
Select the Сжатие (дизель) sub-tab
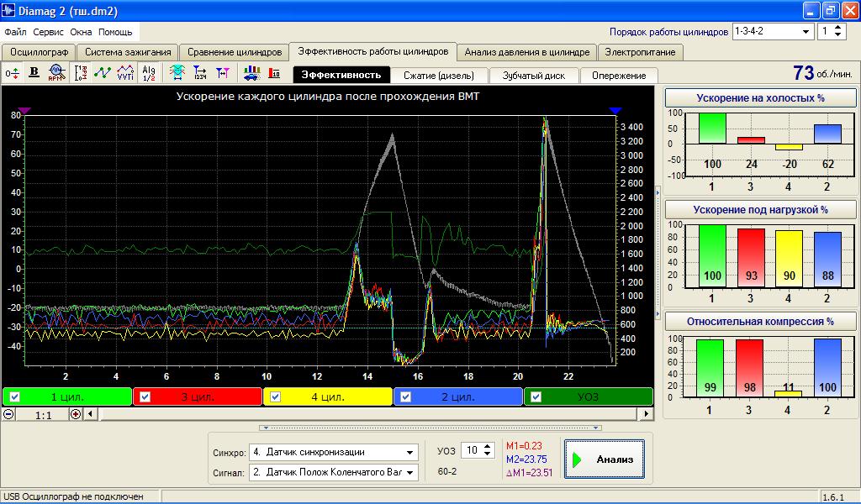[x=439, y=76]
